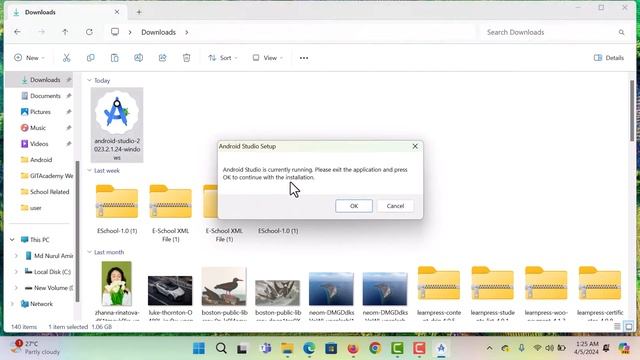Toggle the Details pane

[x=609, y=58]
